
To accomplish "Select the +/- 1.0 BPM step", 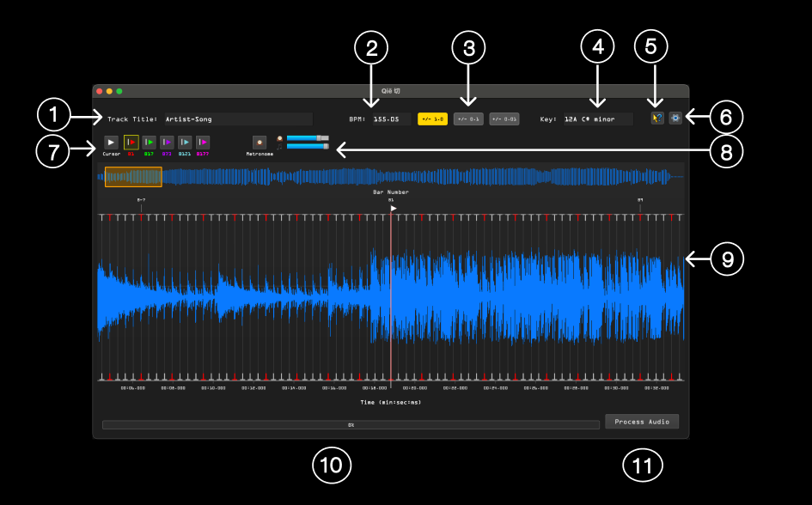I will click(x=433, y=119).
